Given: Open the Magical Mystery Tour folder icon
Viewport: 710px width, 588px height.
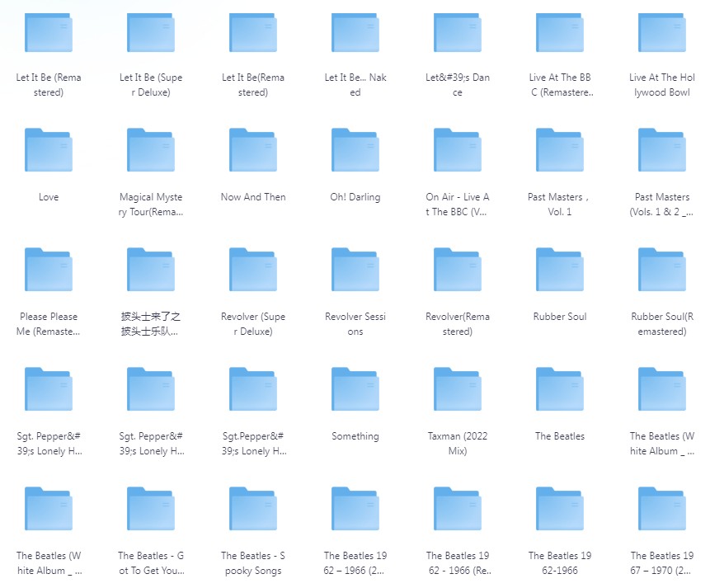Looking at the screenshot, I should [151, 150].
